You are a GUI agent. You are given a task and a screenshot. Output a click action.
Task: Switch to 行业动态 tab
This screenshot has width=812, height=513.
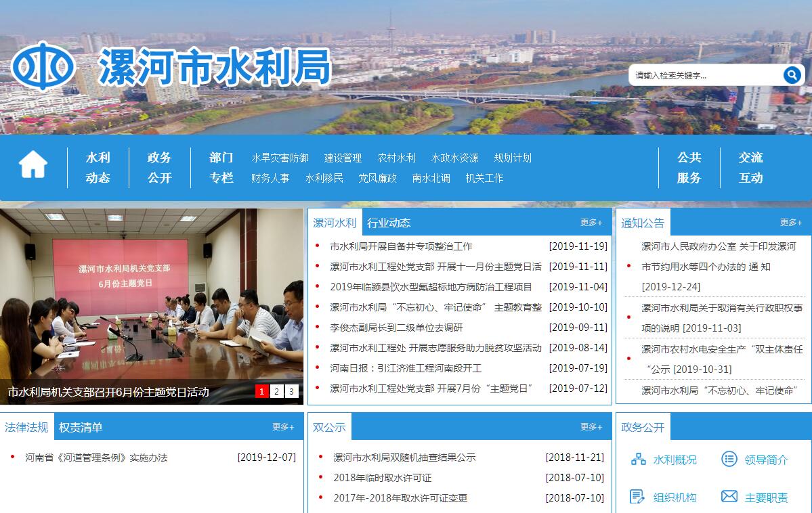[x=389, y=223]
